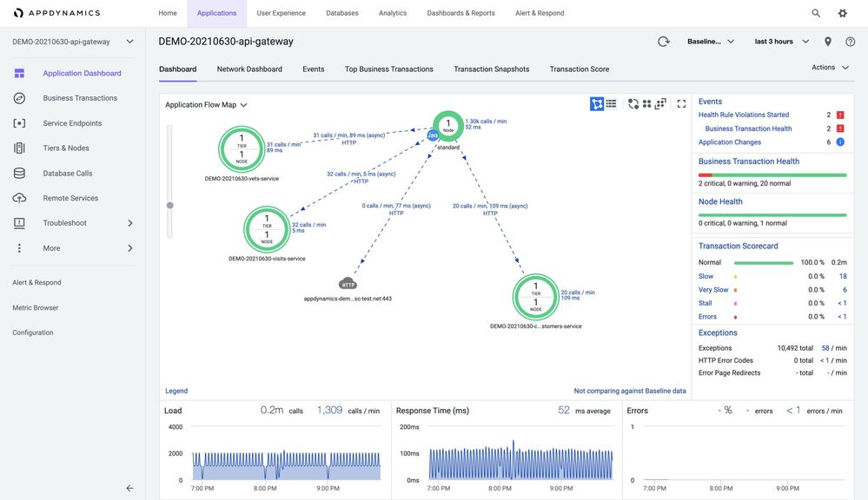The image size is (868, 500).
Task: Click the Java badge on the standard node
Action: 433,135
